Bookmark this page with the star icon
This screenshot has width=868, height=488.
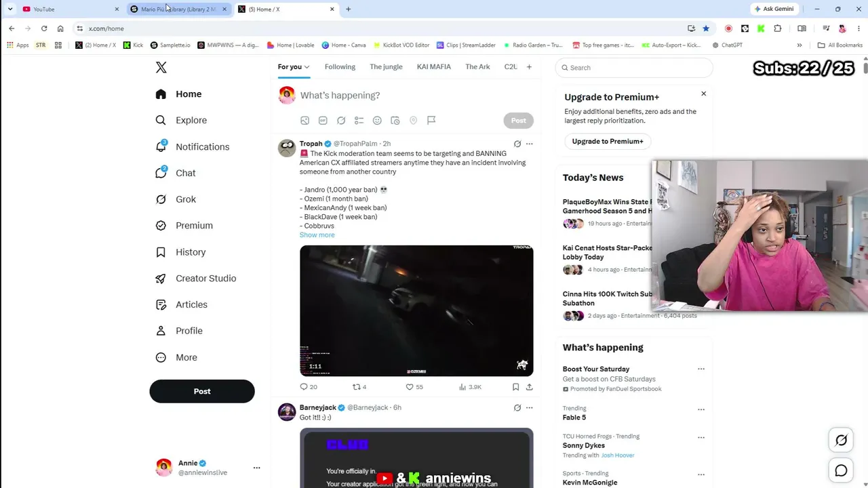click(706, 28)
